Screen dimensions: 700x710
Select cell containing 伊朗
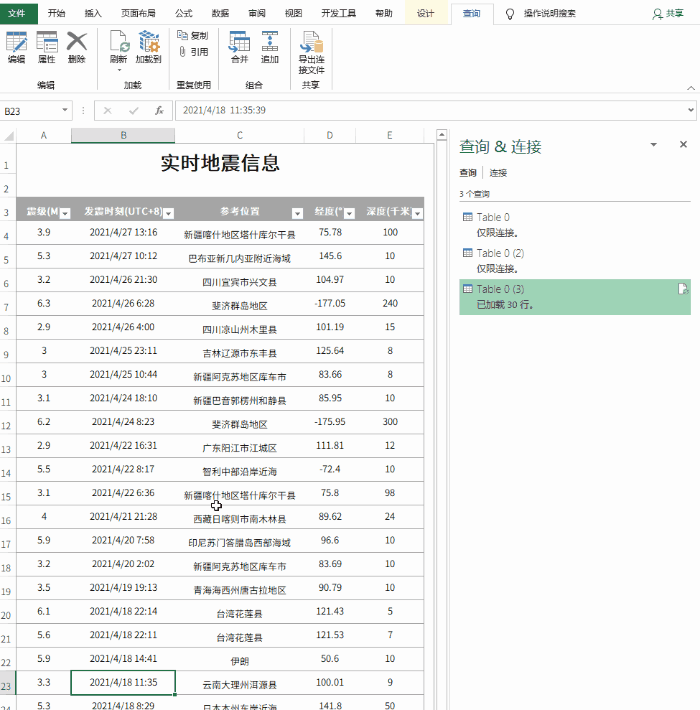point(240,660)
